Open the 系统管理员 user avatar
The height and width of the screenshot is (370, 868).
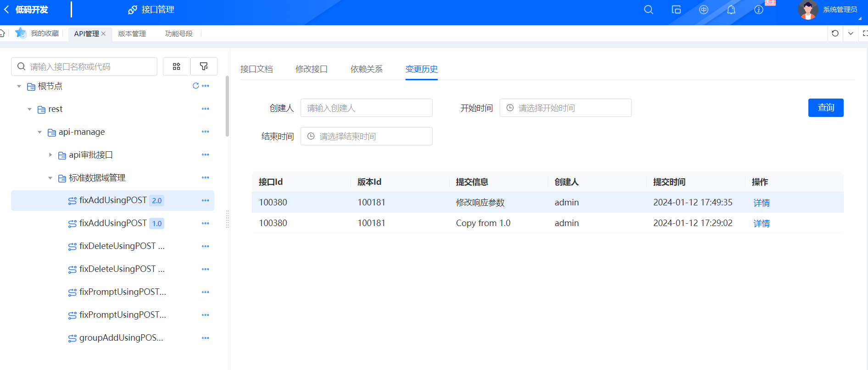808,10
